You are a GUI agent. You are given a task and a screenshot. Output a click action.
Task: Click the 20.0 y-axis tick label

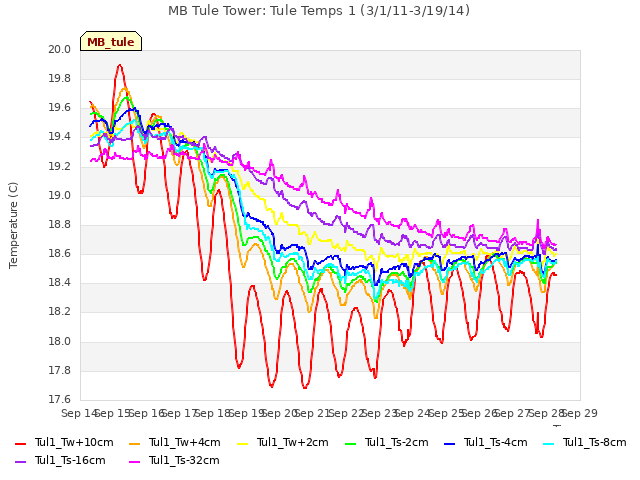click(60, 49)
